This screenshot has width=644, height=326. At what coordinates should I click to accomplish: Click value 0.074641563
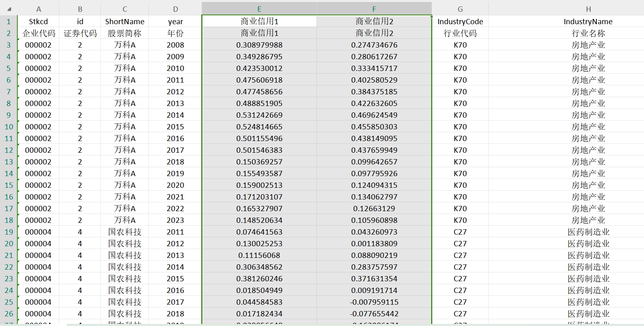click(x=259, y=232)
